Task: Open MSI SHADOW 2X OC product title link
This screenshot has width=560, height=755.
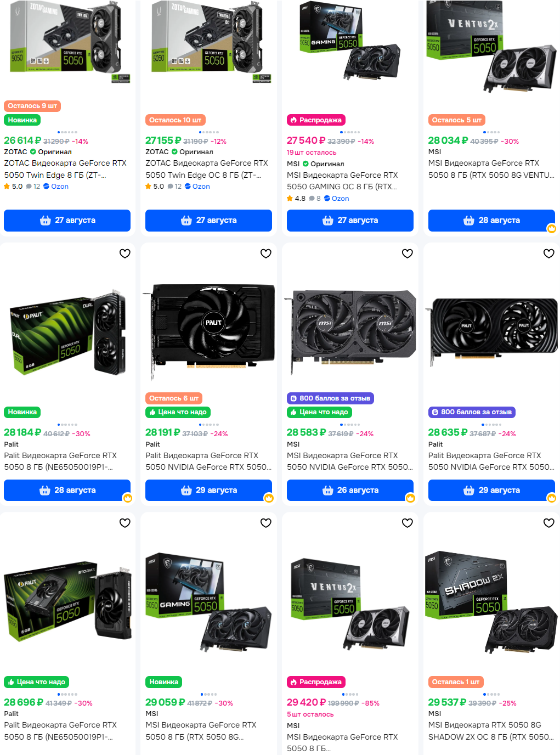Action: tap(491, 731)
